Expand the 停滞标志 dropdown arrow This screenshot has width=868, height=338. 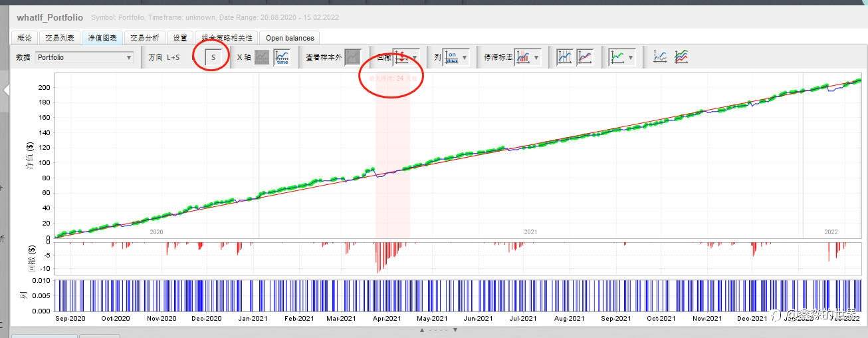pyautogui.click(x=536, y=58)
